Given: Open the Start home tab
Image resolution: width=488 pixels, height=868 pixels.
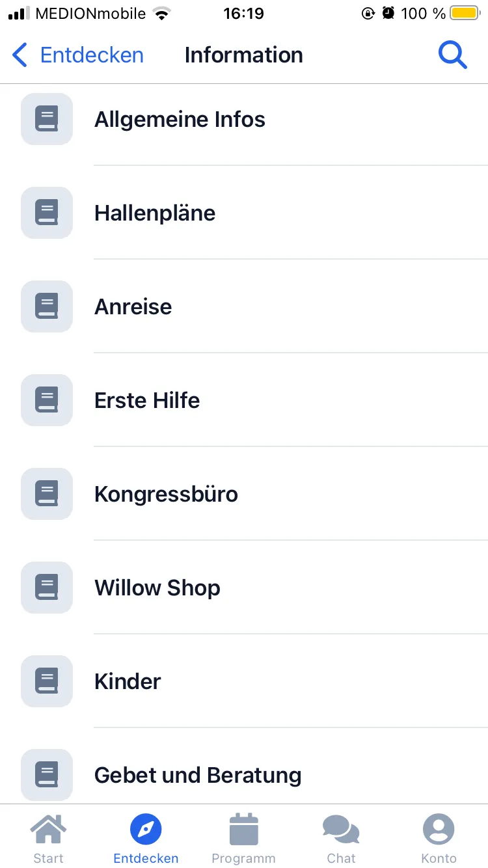Looking at the screenshot, I should point(49,838).
